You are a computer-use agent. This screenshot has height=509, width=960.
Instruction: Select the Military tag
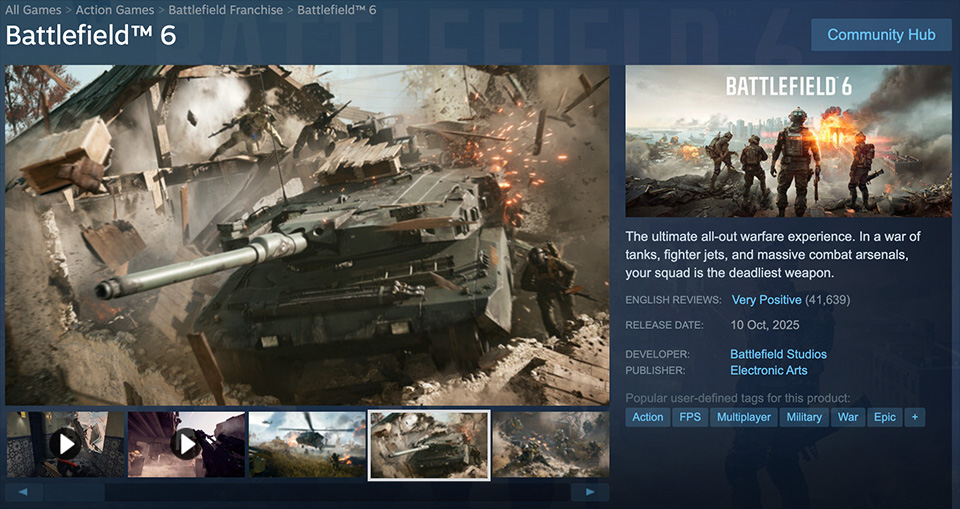(x=804, y=417)
